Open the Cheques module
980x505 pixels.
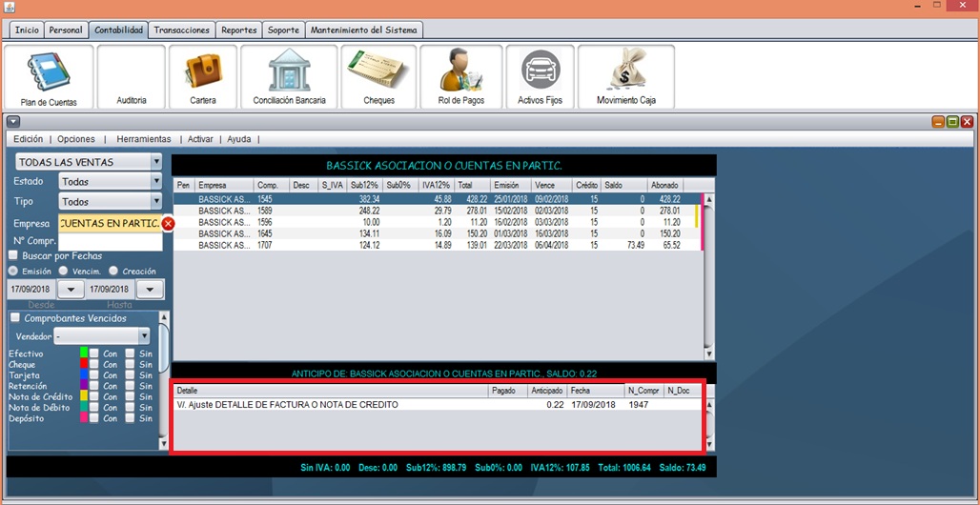(378, 76)
